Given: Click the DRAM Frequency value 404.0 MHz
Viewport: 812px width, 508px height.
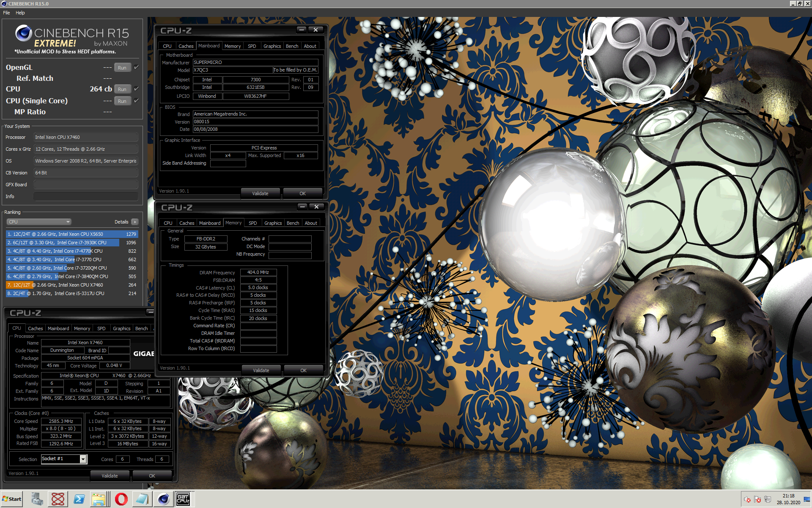Looking at the screenshot, I should point(258,272).
